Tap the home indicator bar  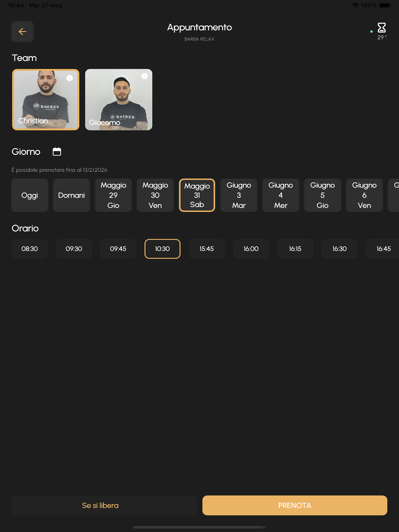click(199, 527)
